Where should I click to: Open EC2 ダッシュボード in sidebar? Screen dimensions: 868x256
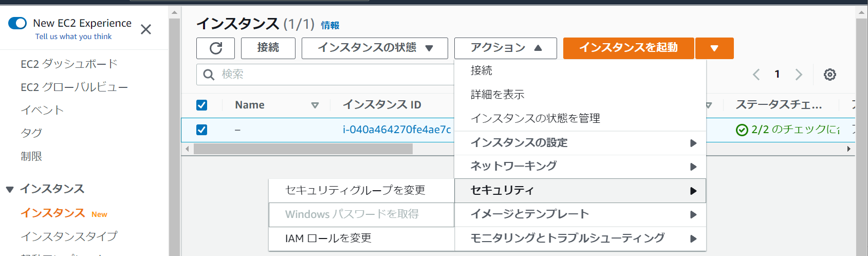click(69, 64)
